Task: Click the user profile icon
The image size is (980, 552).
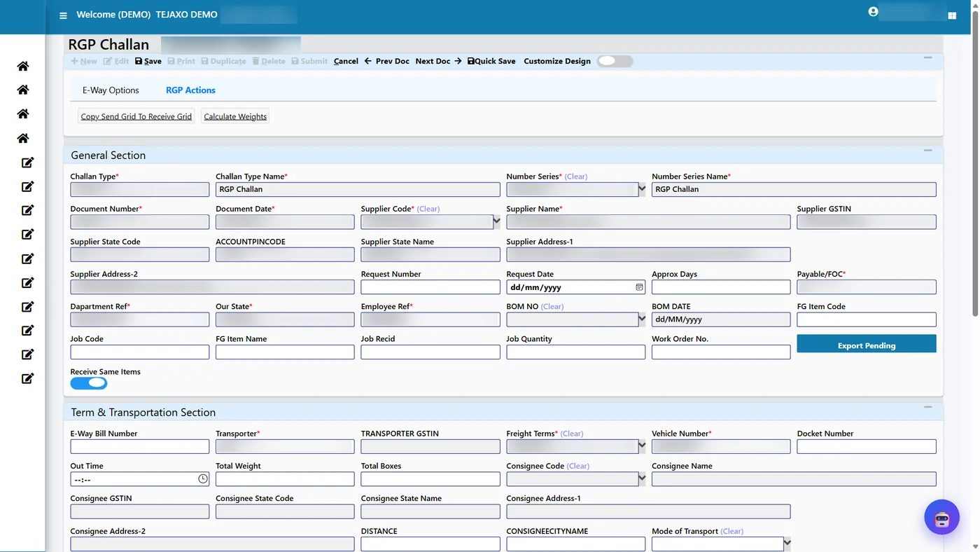Action: tap(873, 12)
